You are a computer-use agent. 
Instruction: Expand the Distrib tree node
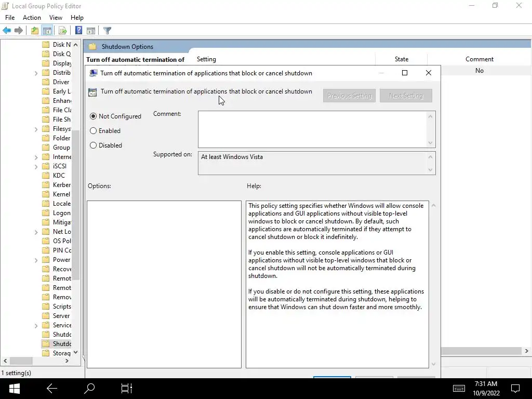[36, 73]
